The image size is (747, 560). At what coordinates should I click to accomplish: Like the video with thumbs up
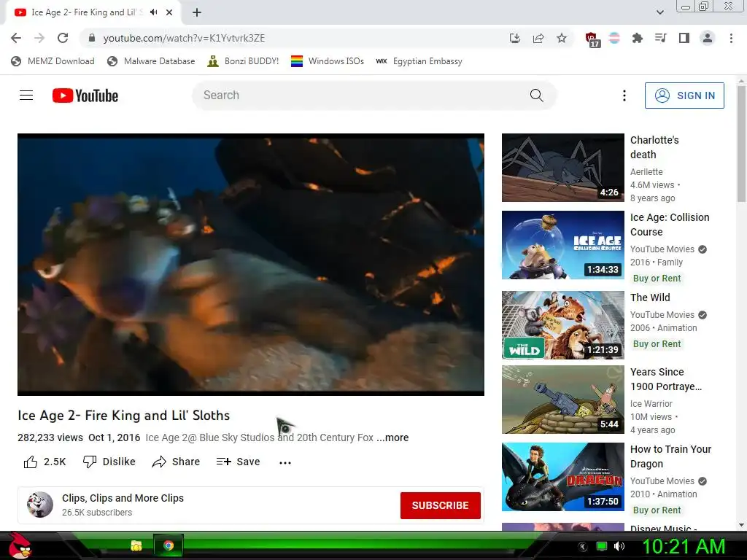tap(44, 462)
